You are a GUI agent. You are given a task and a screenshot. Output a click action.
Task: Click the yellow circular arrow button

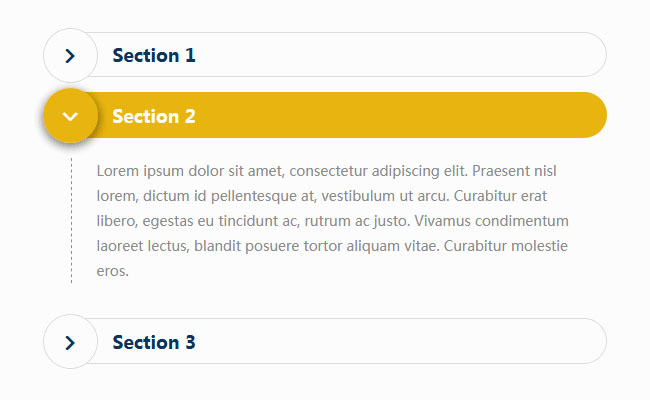coord(70,116)
